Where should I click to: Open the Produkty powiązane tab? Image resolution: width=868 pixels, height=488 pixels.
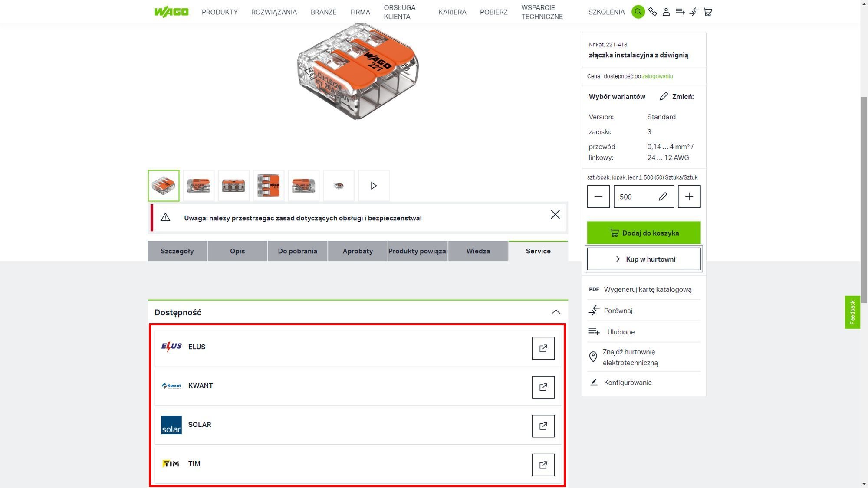click(x=418, y=251)
